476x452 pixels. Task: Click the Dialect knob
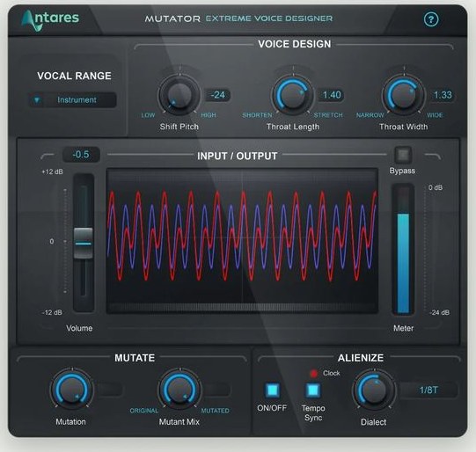374,390
